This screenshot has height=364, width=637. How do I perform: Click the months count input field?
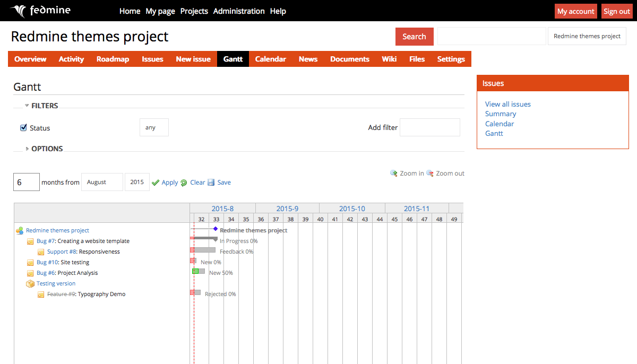coord(27,182)
